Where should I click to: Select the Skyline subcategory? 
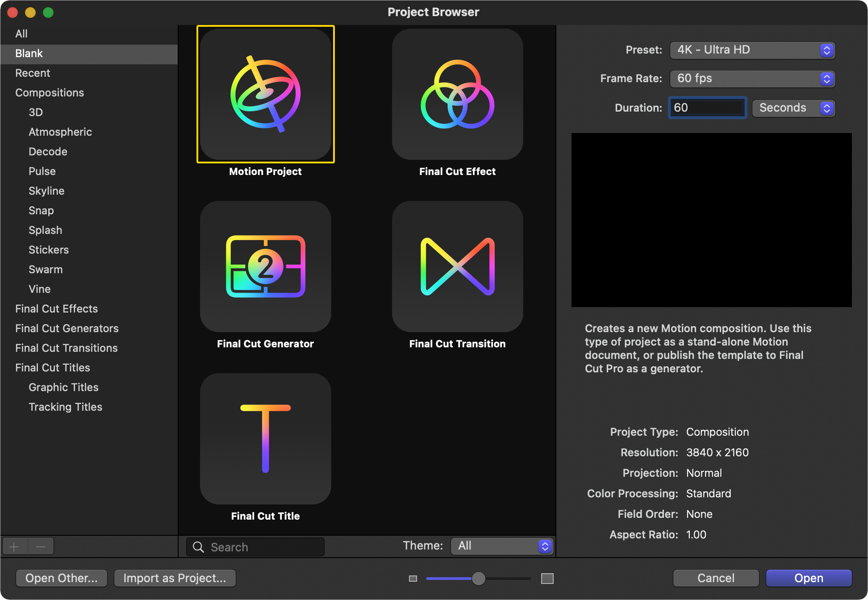coord(89,191)
